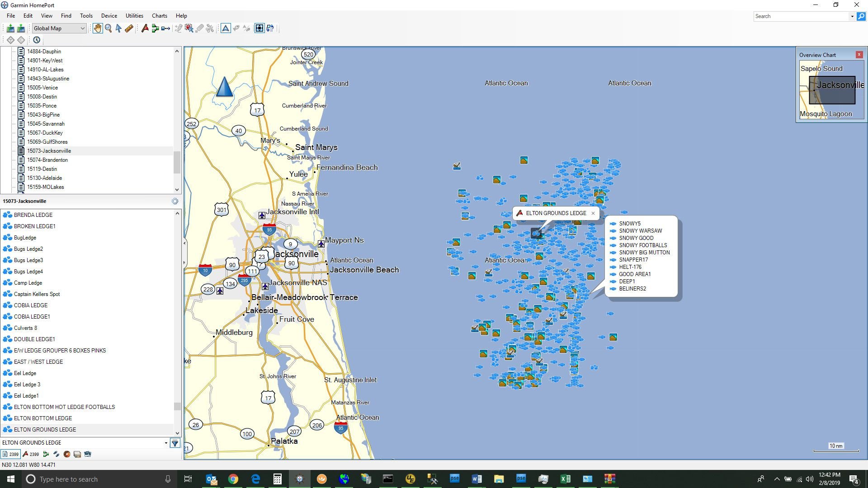Open the Global Map dropdown

[59, 28]
